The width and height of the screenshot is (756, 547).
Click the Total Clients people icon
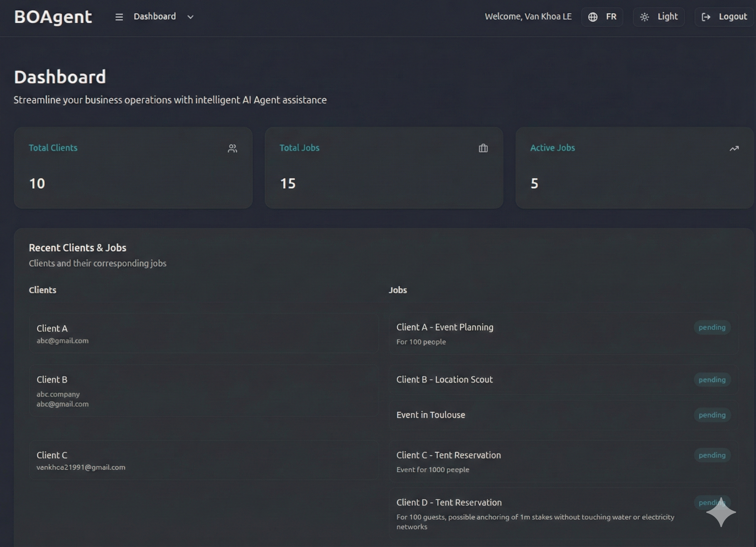coord(232,148)
